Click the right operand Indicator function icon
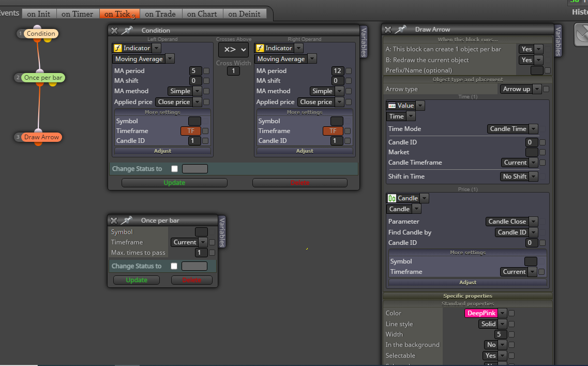 [x=260, y=48]
